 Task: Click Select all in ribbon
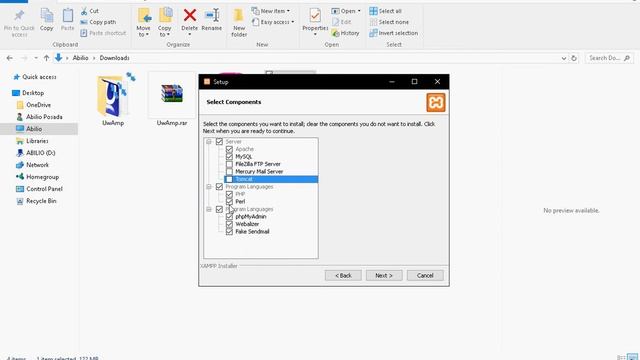coord(385,11)
